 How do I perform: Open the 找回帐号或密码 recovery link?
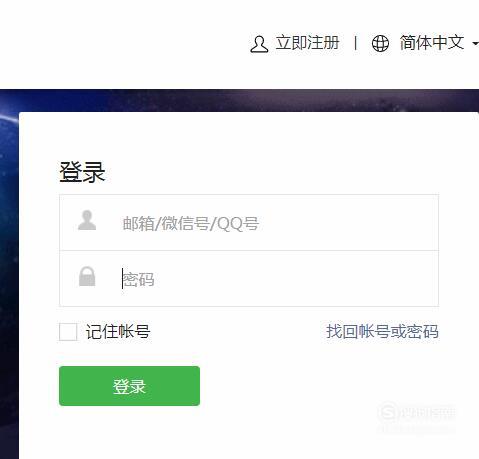[382, 331]
